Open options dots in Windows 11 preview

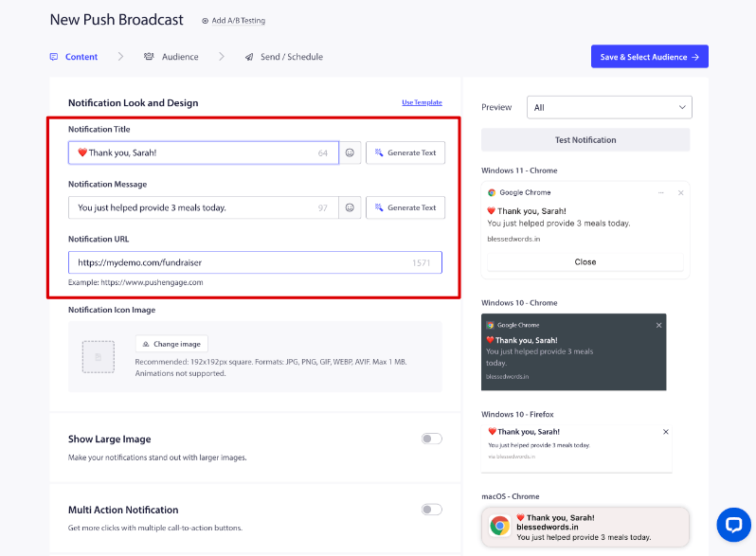[x=661, y=193]
